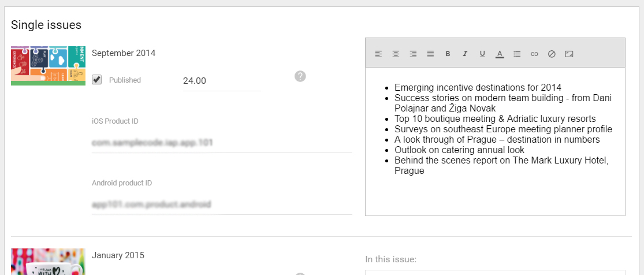Toggle fullscreen editor mode

(x=569, y=54)
